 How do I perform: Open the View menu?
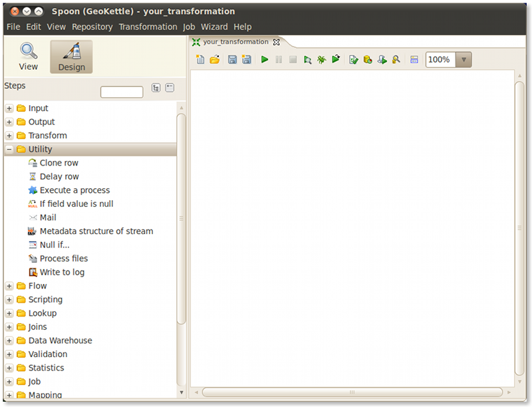[56, 27]
